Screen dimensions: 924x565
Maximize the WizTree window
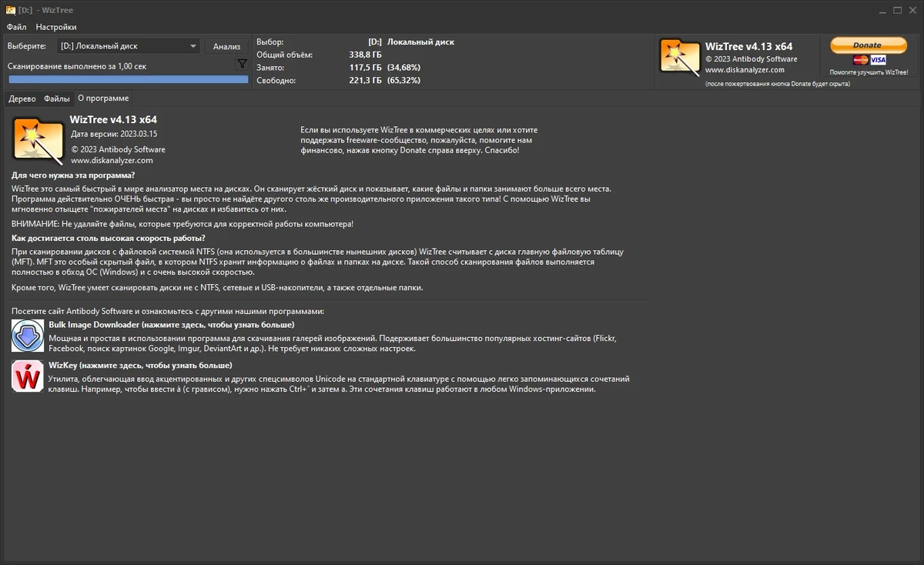pos(897,10)
